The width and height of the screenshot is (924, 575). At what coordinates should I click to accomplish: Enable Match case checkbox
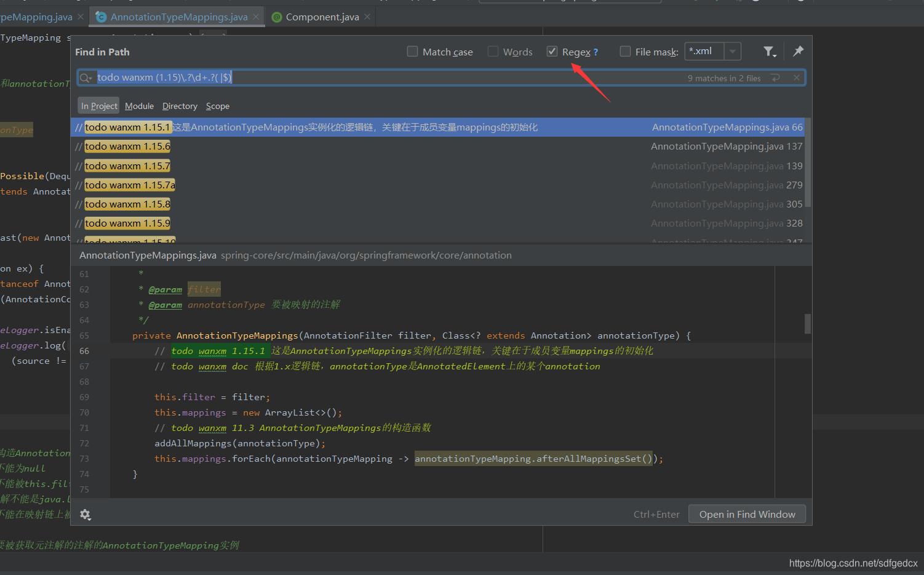point(413,52)
